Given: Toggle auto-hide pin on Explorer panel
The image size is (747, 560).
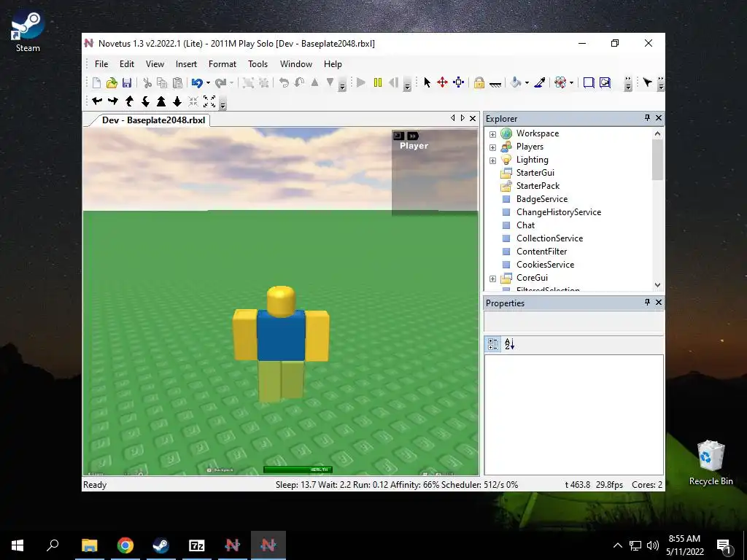Looking at the screenshot, I should click(x=647, y=117).
